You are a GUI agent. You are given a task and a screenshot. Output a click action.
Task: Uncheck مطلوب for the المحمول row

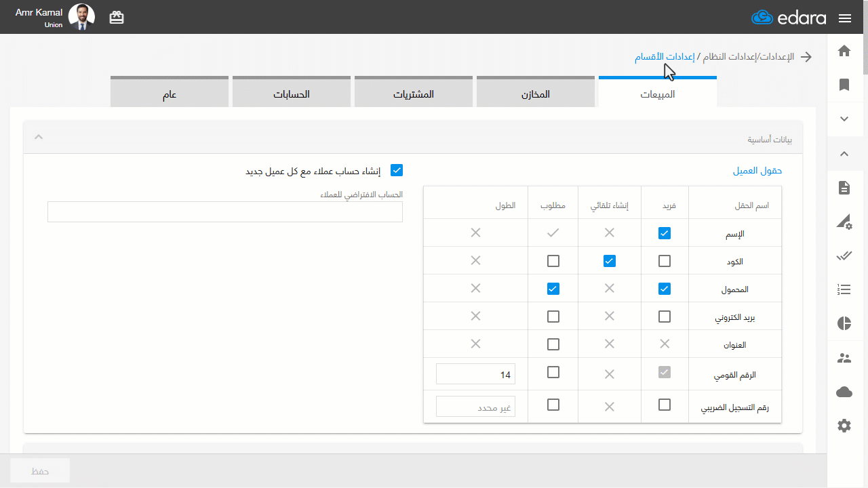click(x=553, y=289)
